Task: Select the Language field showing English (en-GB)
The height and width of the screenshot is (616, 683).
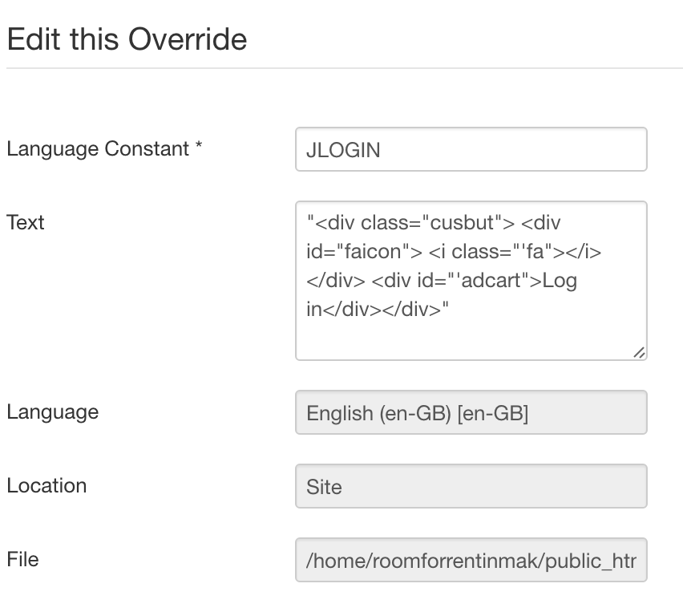Action: tap(471, 413)
